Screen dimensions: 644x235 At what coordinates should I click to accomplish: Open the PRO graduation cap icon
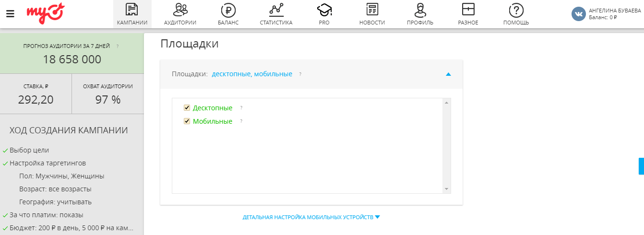coord(324,10)
